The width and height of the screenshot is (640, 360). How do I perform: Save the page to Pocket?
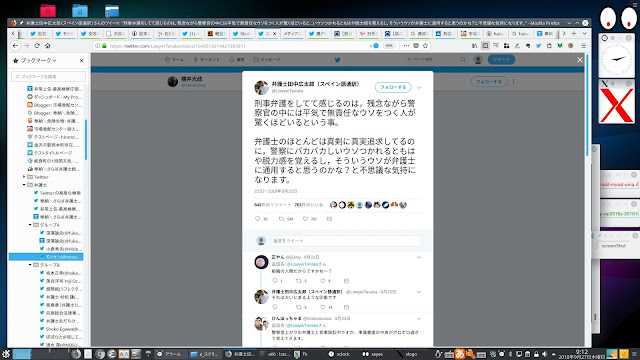pos(416,46)
